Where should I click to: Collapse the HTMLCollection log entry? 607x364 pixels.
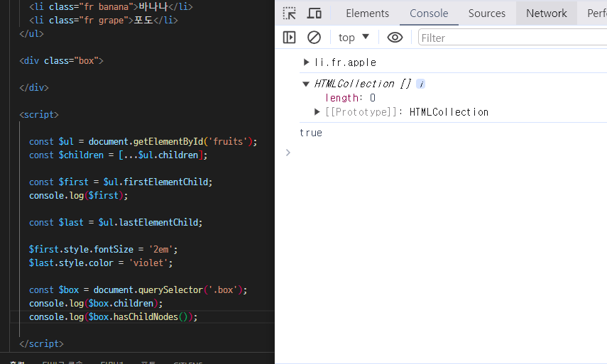coord(306,84)
